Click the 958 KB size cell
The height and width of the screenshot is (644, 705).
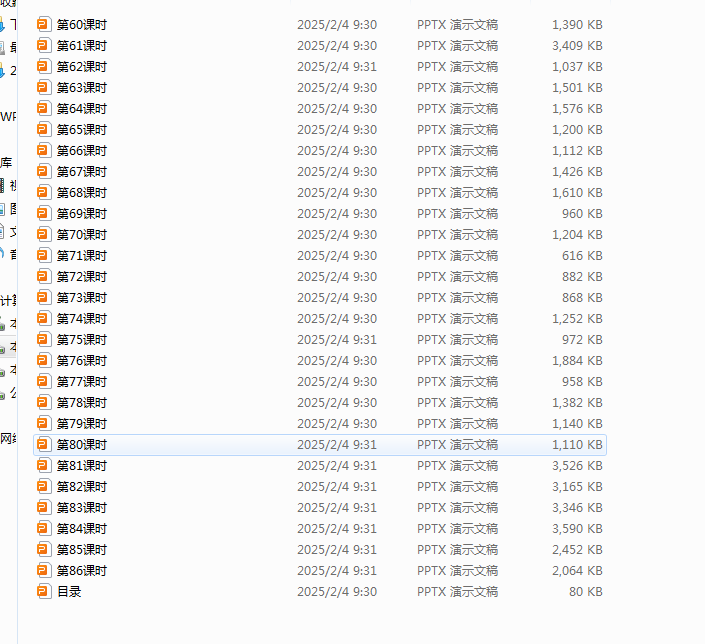click(x=582, y=381)
